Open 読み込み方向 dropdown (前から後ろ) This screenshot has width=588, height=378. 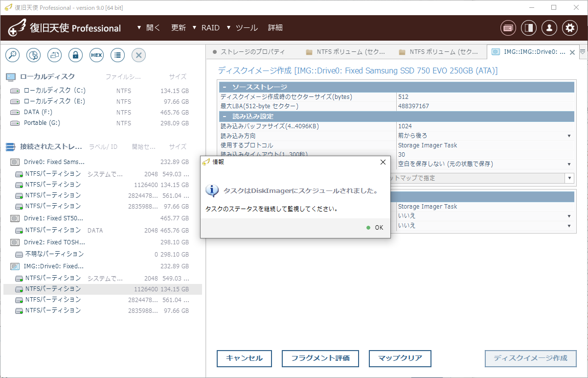coord(569,136)
